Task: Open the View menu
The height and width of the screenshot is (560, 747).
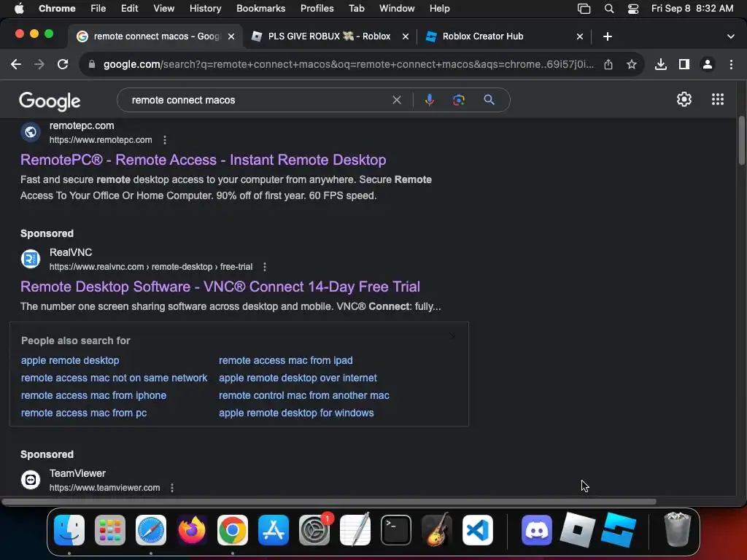Action: click(x=164, y=9)
